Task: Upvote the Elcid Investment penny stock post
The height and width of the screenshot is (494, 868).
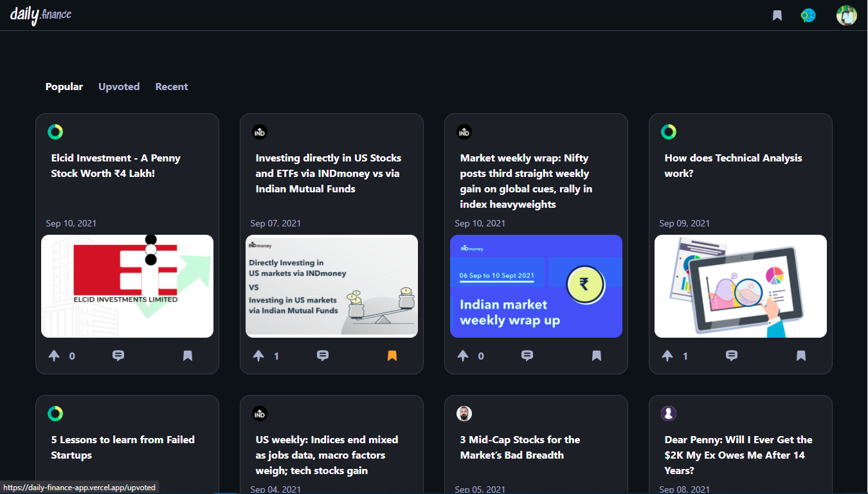Action: pyautogui.click(x=54, y=355)
